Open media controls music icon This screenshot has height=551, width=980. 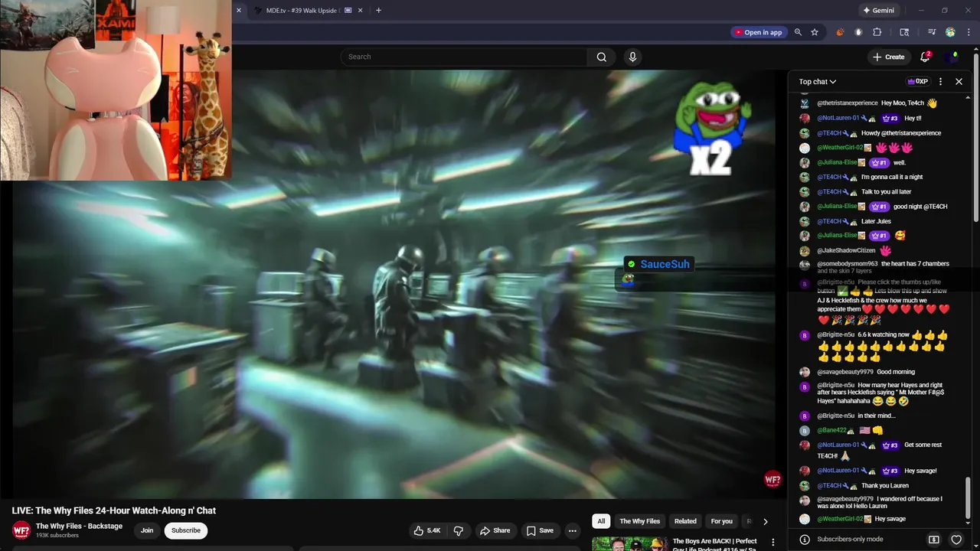tap(932, 32)
